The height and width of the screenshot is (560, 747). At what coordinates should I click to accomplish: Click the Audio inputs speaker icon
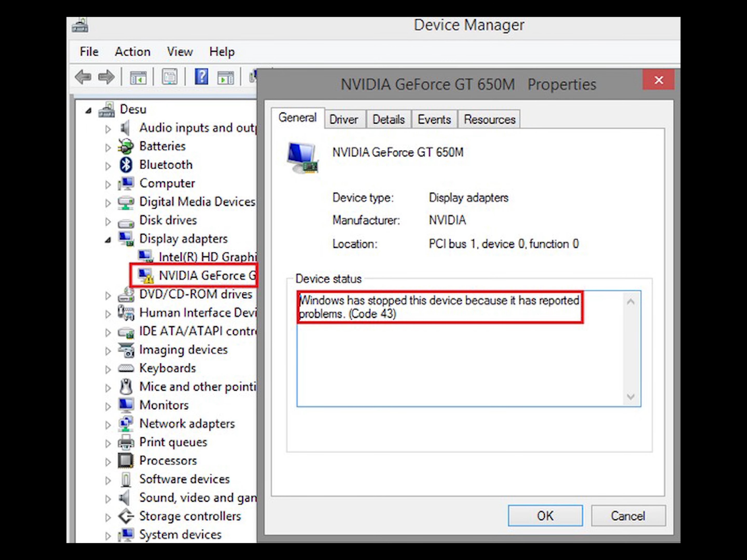tap(125, 128)
